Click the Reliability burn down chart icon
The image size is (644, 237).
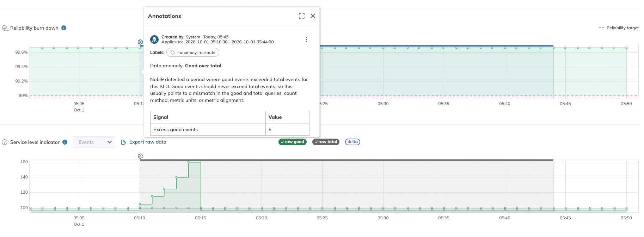click(x=5, y=28)
